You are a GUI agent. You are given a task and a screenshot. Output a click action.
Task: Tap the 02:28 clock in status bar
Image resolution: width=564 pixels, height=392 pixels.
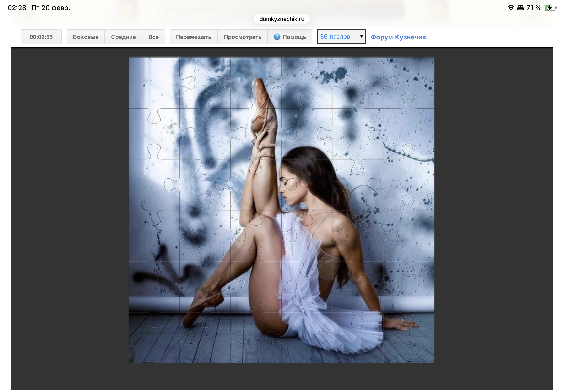coord(17,8)
